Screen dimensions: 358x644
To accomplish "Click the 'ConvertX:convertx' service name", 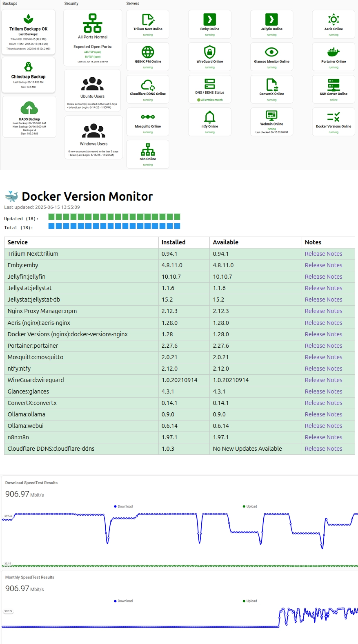I will 32,403.
